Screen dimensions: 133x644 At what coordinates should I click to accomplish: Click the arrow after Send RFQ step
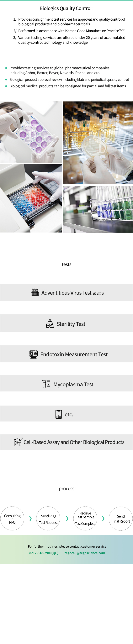coord(67,519)
